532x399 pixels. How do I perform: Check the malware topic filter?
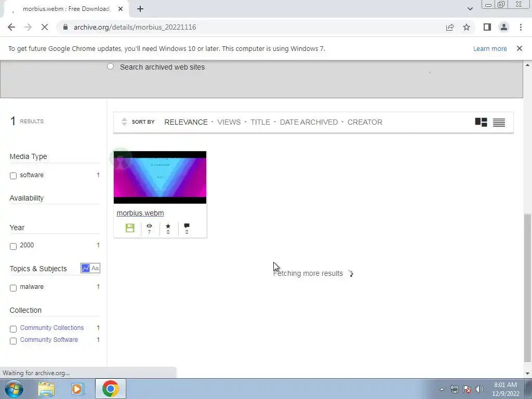[x=13, y=288]
